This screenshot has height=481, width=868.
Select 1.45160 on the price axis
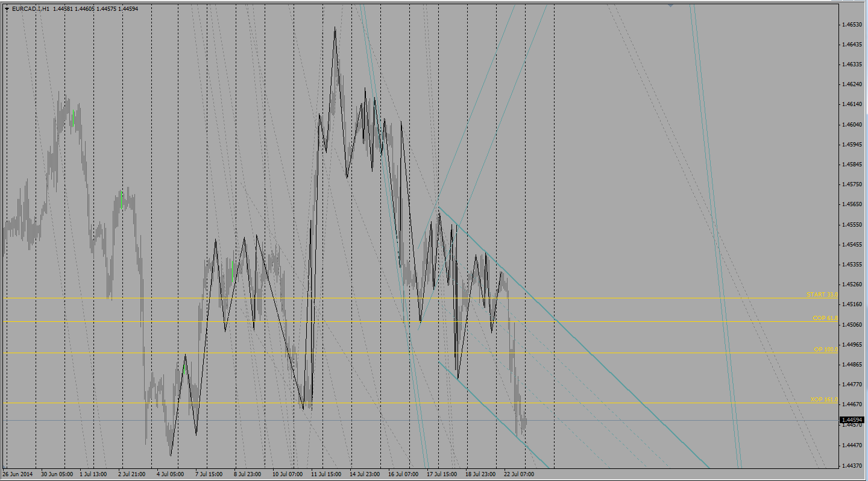[x=852, y=304]
